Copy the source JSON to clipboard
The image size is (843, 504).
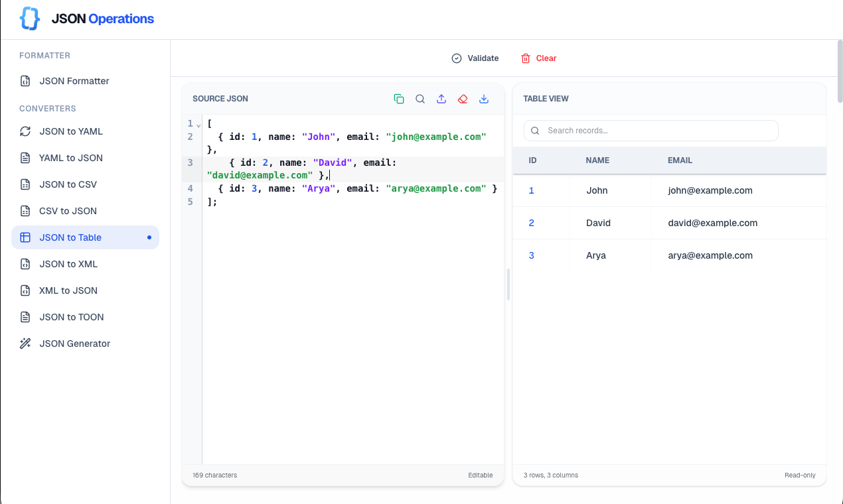point(399,98)
